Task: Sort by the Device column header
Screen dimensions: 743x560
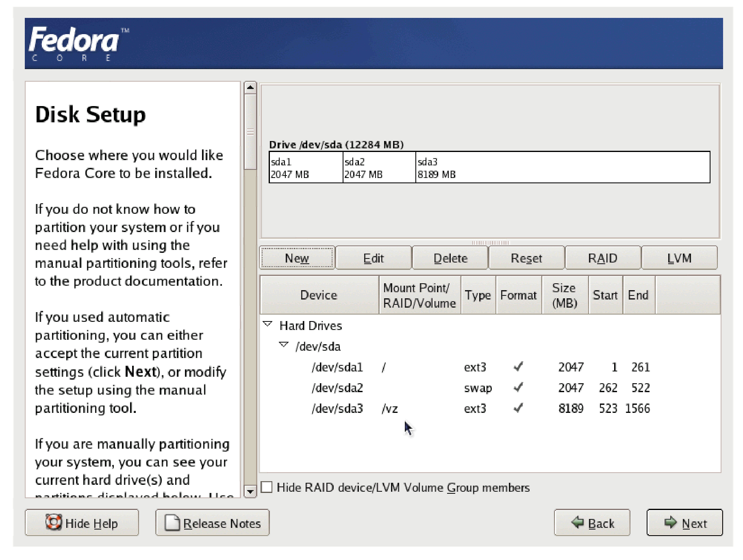Action: pyautogui.click(x=319, y=295)
